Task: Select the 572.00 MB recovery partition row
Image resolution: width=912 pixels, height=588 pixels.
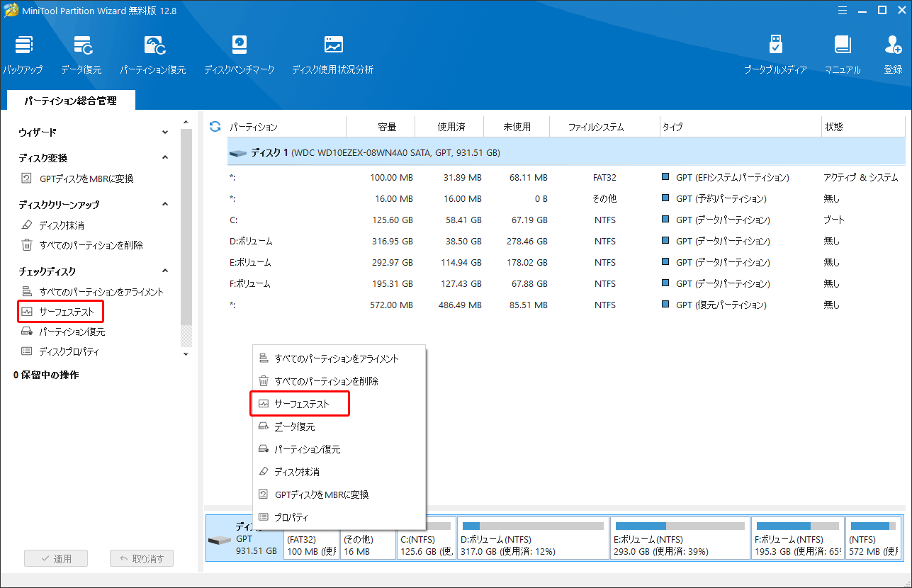Action: [x=566, y=305]
